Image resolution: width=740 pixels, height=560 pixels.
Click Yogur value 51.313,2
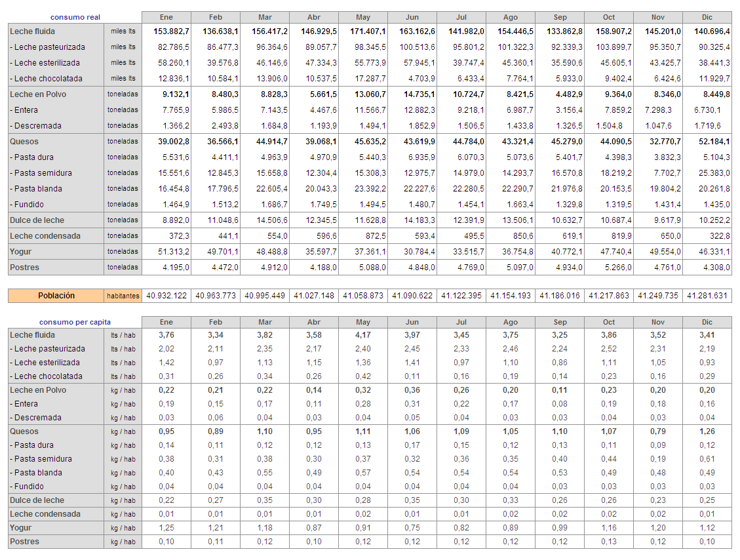174,252
